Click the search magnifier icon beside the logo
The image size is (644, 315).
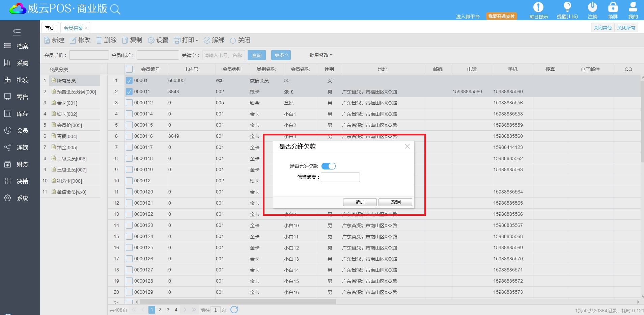coord(115,9)
